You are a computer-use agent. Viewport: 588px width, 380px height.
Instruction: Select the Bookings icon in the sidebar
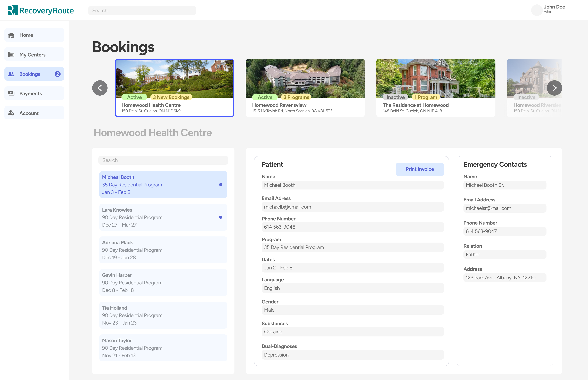click(11, 74)
